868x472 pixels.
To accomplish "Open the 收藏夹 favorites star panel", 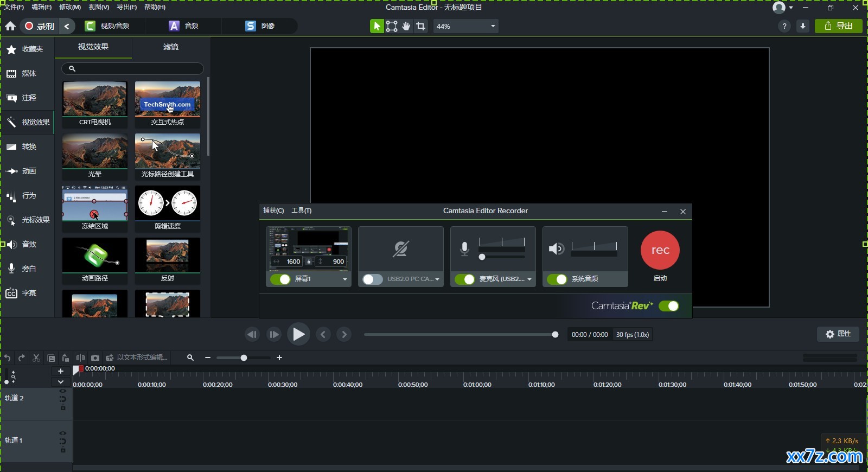I will pyautogui.click(x=27, y=49).
